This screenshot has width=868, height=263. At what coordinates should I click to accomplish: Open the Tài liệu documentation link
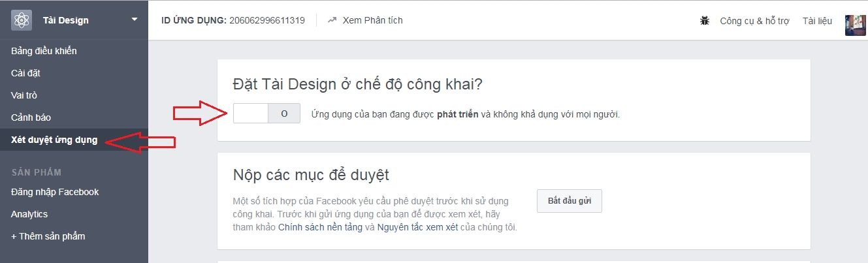pyautogui.click(x=817, y=21)
